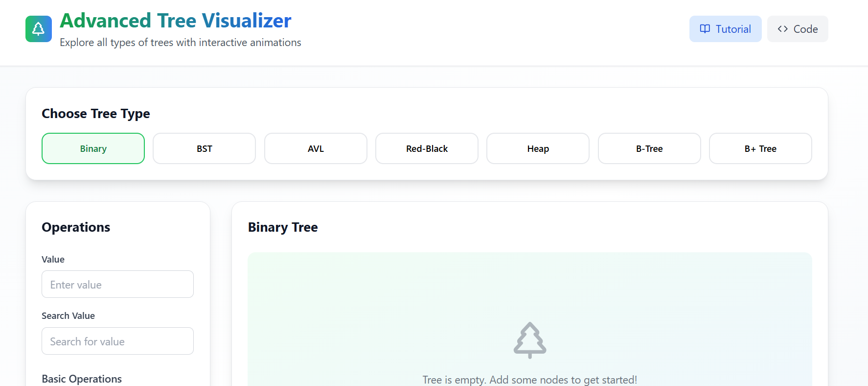Switch to the B-Tree option
This screenshot has height=386, width=868.
[x=649, y=148]
